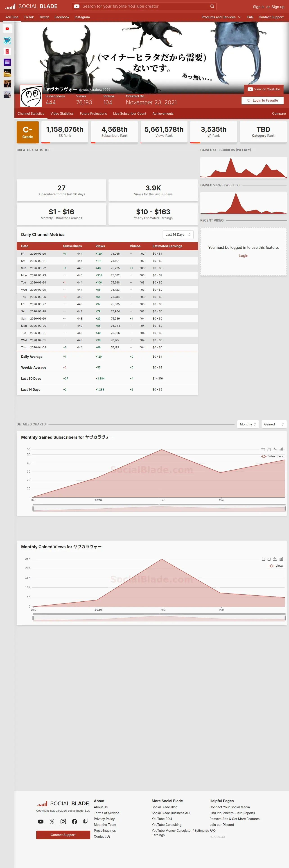The width and height of the screenshot is (289, 868).
Task: Click the Login to Favorite button
Action: coord(262,101)
